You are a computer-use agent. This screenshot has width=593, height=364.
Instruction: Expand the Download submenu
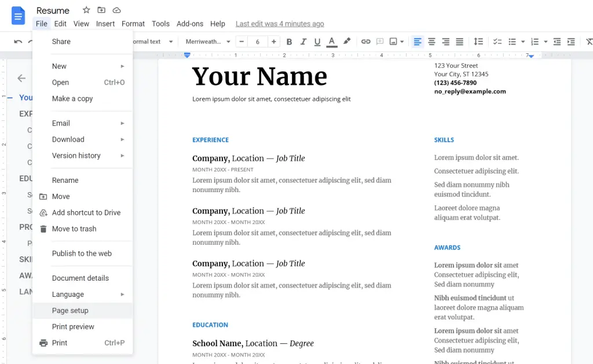[83, 139]
